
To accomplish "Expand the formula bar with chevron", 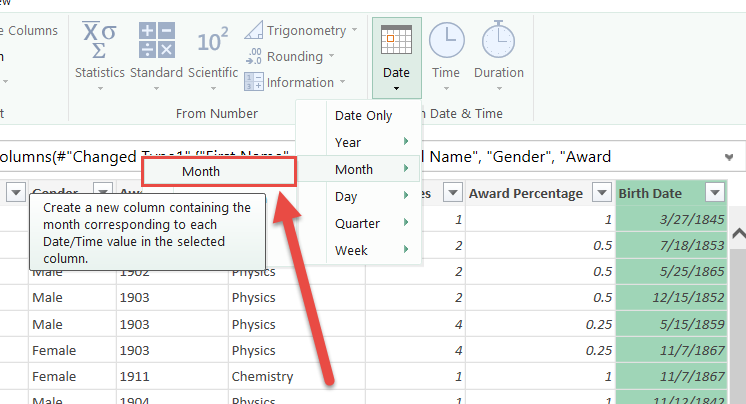I will pyautogui.click(x=729, y=157).
